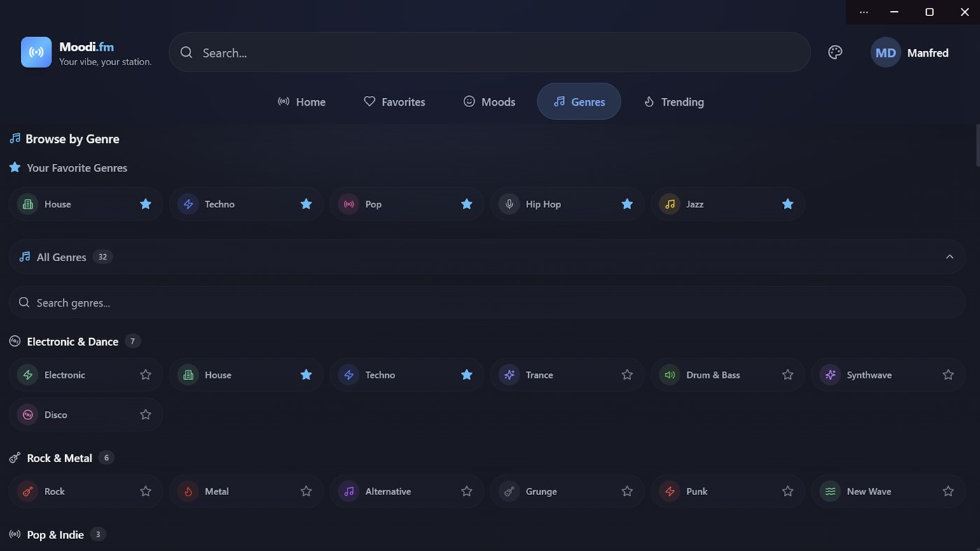980x551 pixels.
Task: Click the Moodi.fm broadcast logo icon
Action: (36, 53)
